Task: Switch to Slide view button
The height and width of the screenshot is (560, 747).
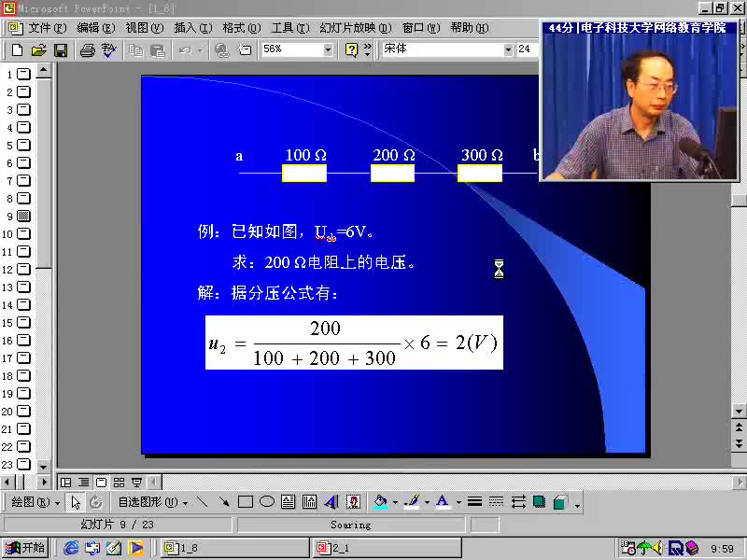Action: [101, 483]
